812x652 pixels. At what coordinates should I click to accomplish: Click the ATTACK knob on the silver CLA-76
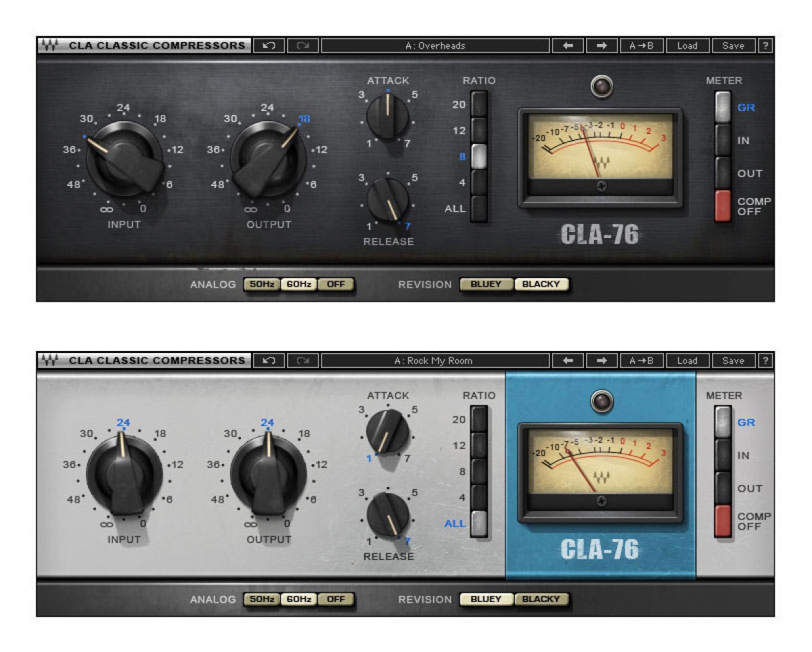point(388,432)
